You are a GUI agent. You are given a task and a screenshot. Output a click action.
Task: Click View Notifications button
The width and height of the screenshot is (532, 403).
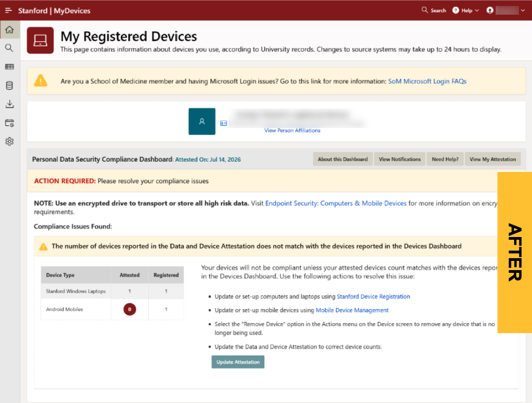pyautogui.click(x=400, y=159)
